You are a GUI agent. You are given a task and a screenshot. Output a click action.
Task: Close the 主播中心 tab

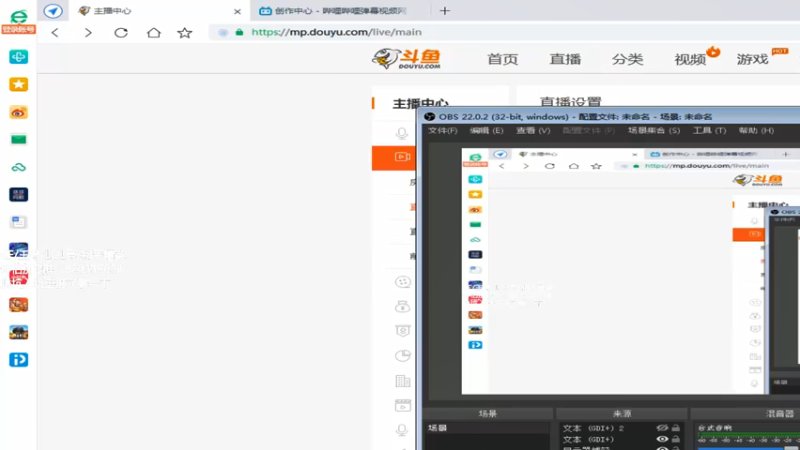237,11
